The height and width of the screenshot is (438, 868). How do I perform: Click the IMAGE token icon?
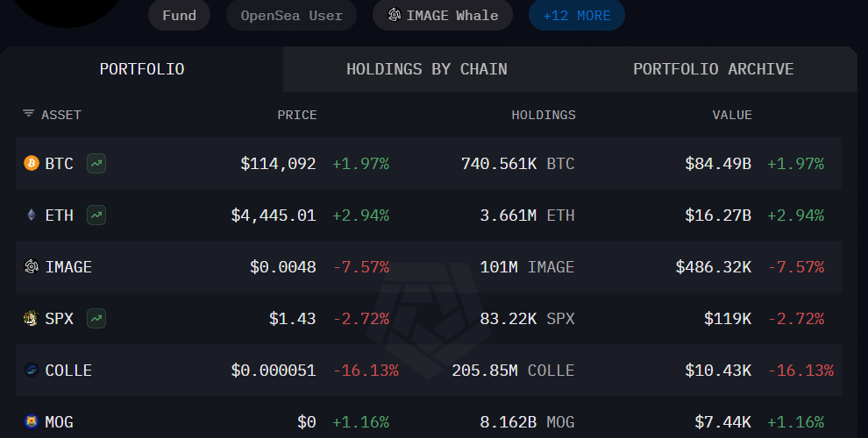tap(32, 267)
